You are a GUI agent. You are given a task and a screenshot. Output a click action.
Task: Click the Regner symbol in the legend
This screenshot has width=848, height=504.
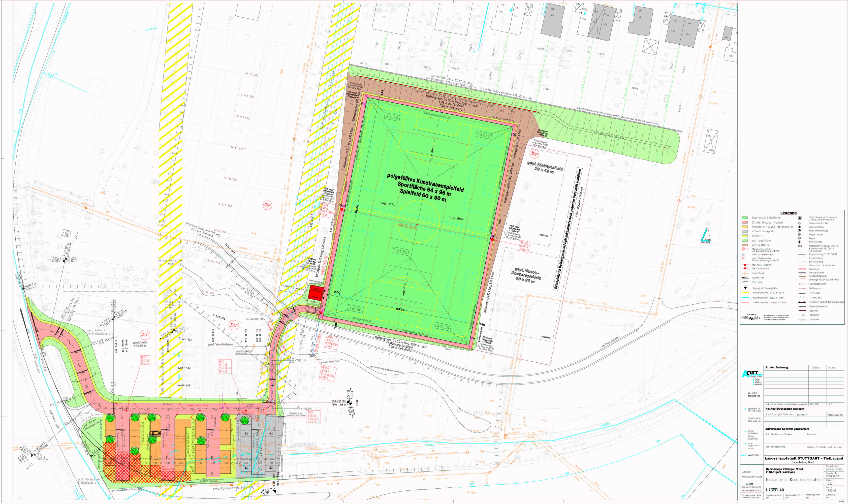(799, 238)
